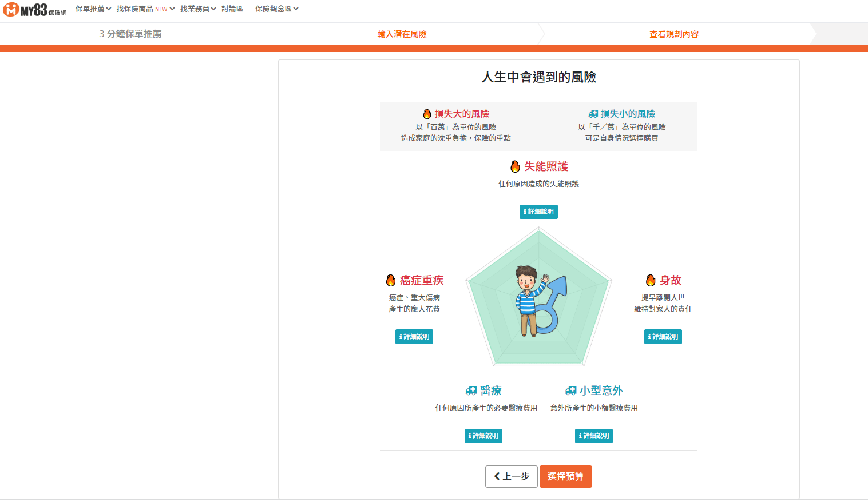Click the 任何原因造成的失能照護 description
Screen dimensions: 868x502
pyautogui.click(x=538, y=184)
